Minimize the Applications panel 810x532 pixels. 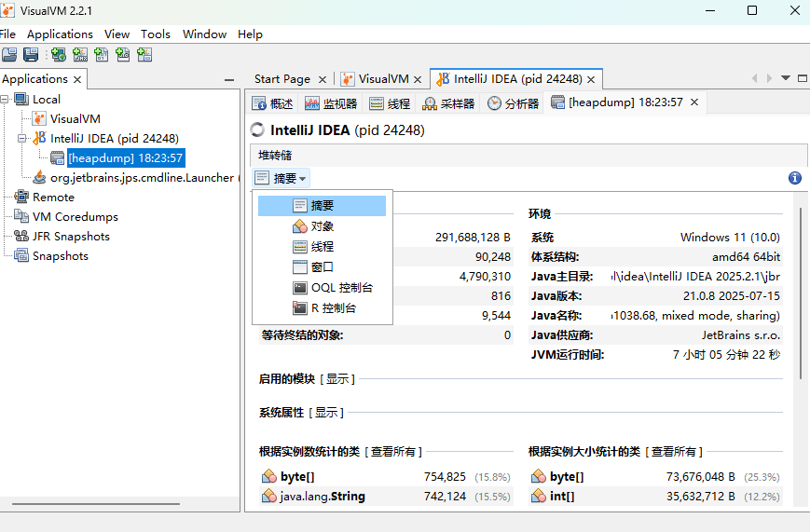click(229, 80)
